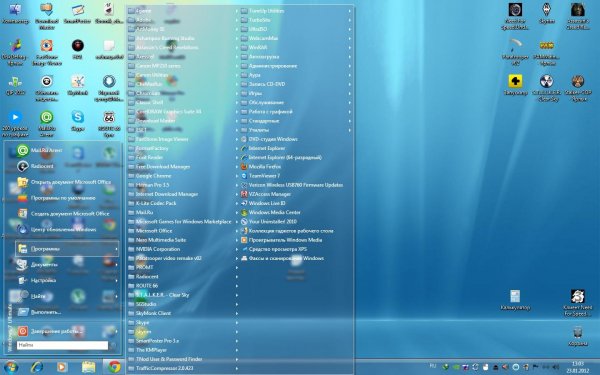Expand the NVIDIA Corporation folder arrow
Image resolution: width=600 pixels, height=375 pixels.
coord(237,249)
